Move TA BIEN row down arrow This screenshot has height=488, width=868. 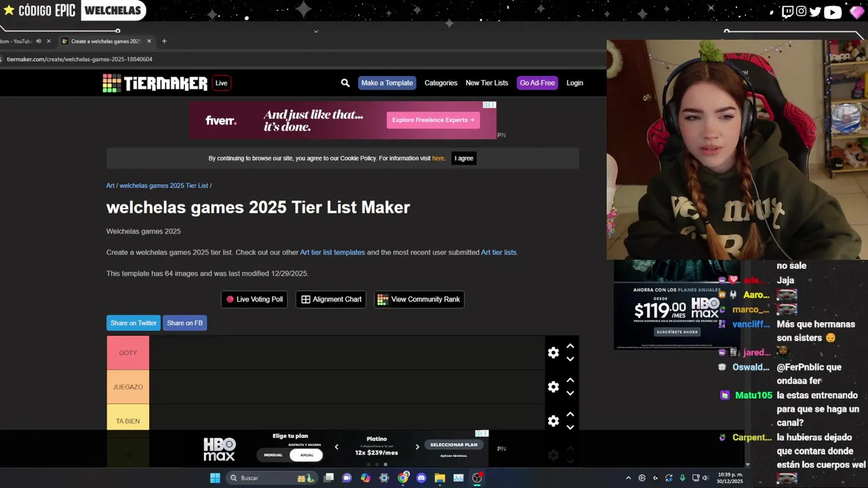(x=570, y=427)
